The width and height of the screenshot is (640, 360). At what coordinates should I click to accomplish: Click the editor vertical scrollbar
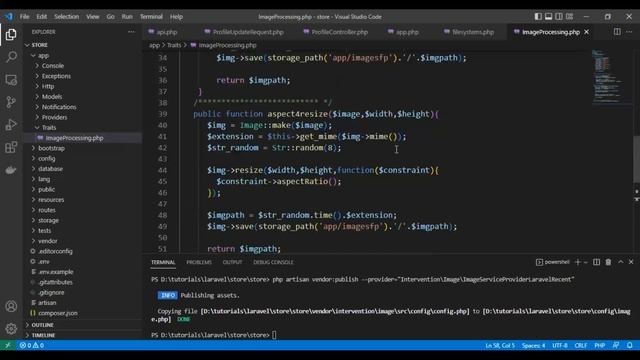[636, 159]
